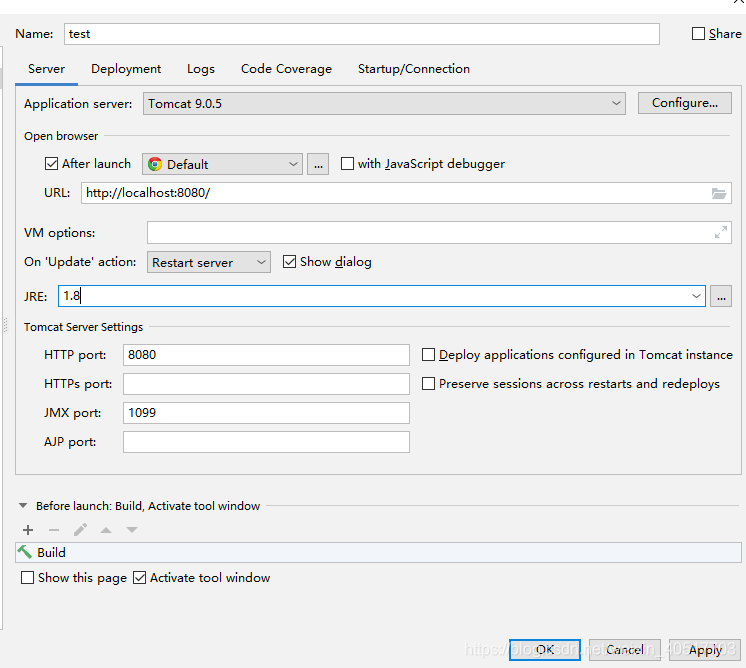The width and height of the screenshot is (746, 668).
Task: Collapse the Before launch section
Action: click(x=23, y=506)
